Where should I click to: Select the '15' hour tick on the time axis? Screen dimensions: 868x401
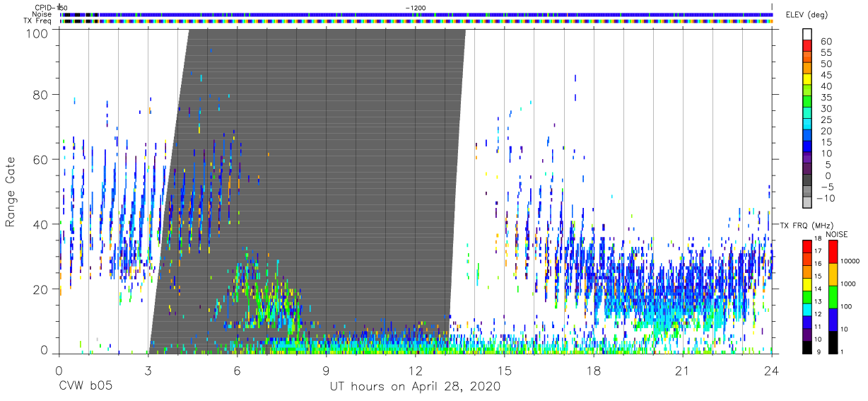(504, 371)
